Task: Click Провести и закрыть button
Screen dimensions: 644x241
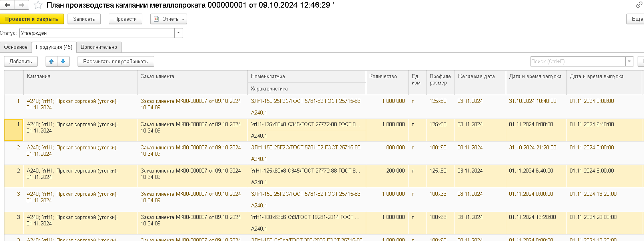Action: tap(32, 19)
